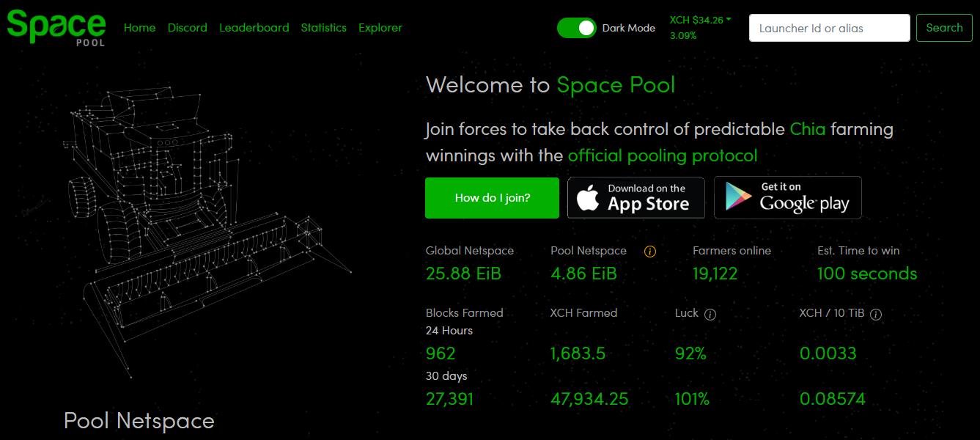Select the Est. Time to win 100 seconds

pyautogui.click(x=867, y=274)
